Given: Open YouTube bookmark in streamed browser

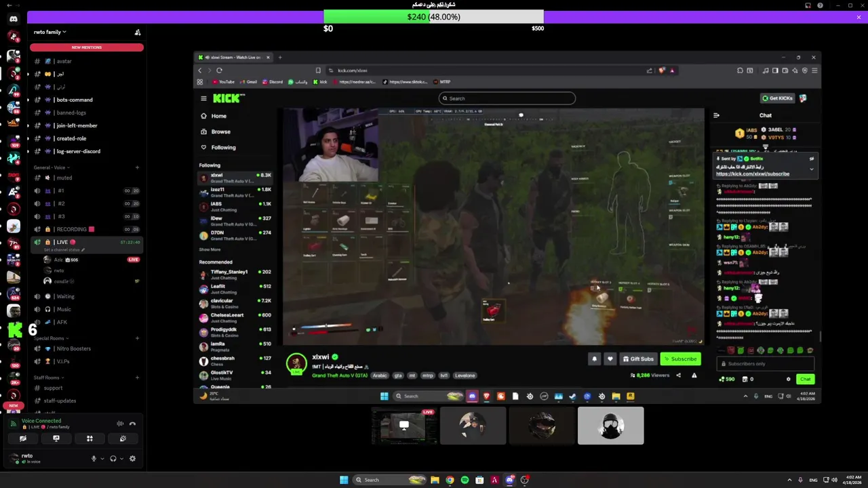Looking at the screenshot, I should tap(223, 82).
